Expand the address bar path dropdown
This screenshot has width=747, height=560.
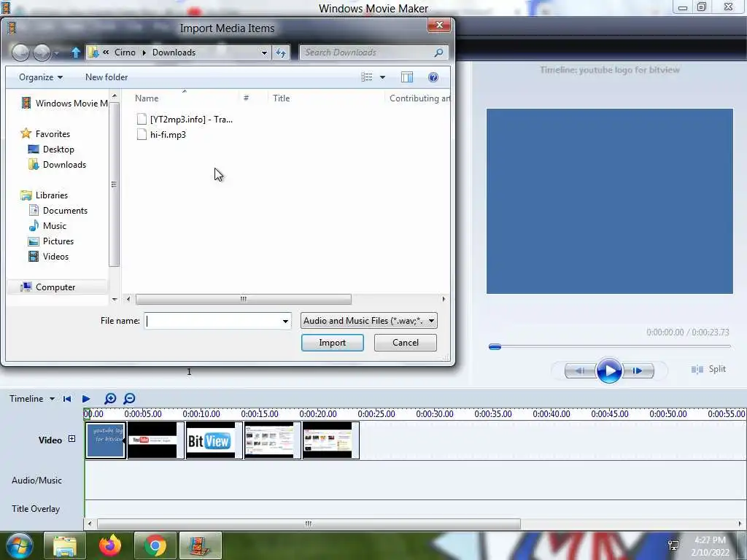point(264,52)
